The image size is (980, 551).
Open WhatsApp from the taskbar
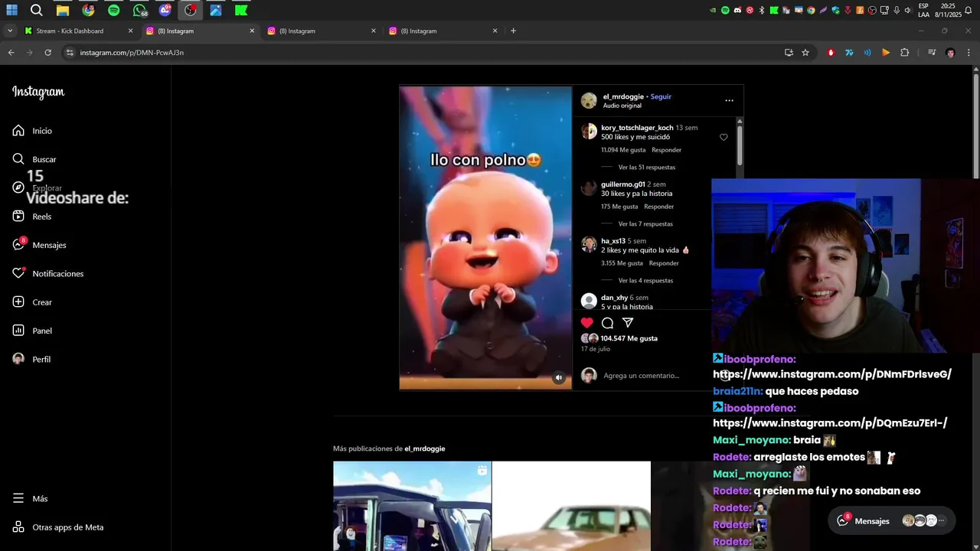tap(139, 11)
